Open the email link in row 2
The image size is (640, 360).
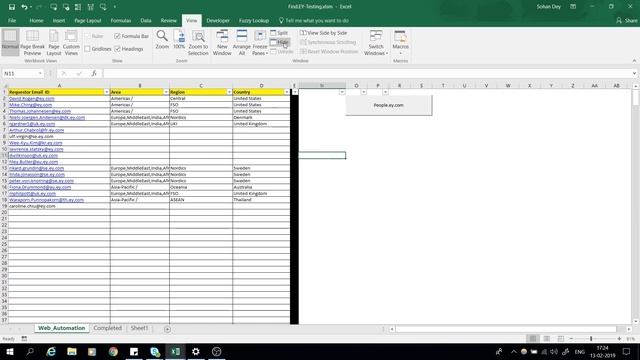[x=31, y=98]
